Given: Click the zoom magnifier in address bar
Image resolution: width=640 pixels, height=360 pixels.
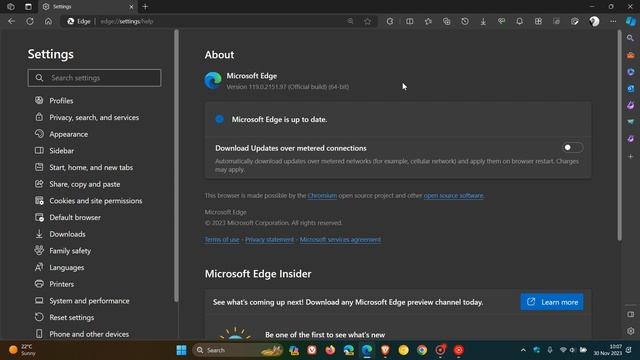Looking at the screenshot, I should coord(350,21).
